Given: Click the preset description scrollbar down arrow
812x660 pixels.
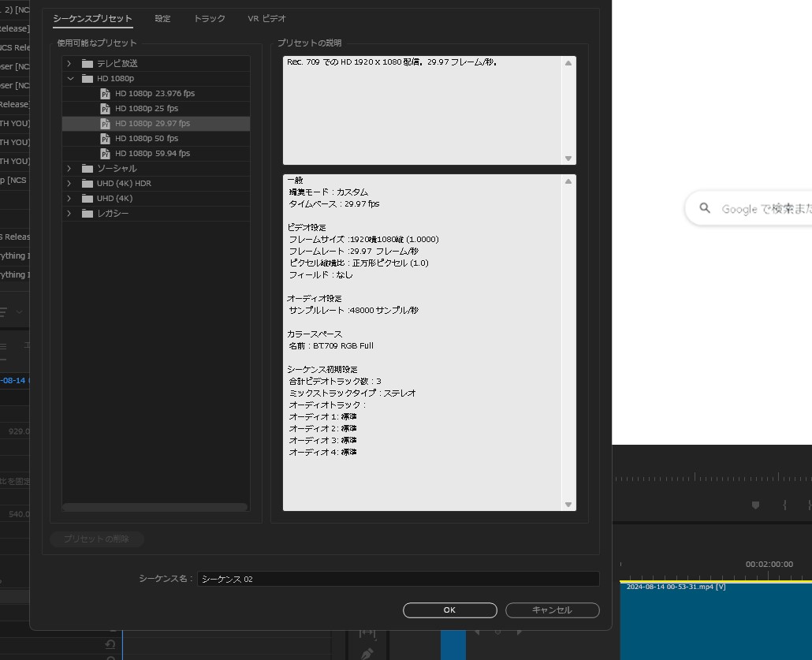Looking at the screenshot, I should pyautogui.click(x=568, y=158).
